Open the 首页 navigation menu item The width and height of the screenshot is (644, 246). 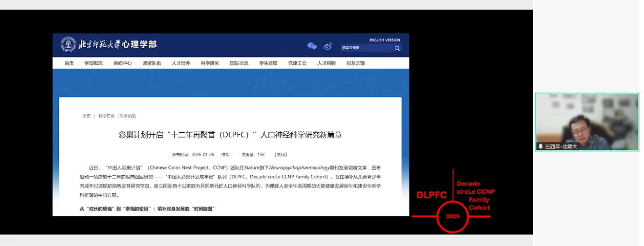tap(69, 64)
